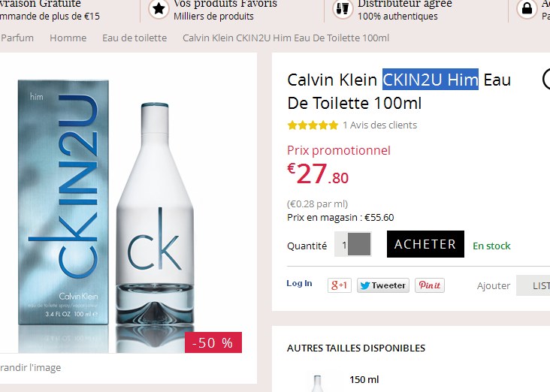
Task: Go to Parfum in the breadcrumb
Action: click(17, 38)
